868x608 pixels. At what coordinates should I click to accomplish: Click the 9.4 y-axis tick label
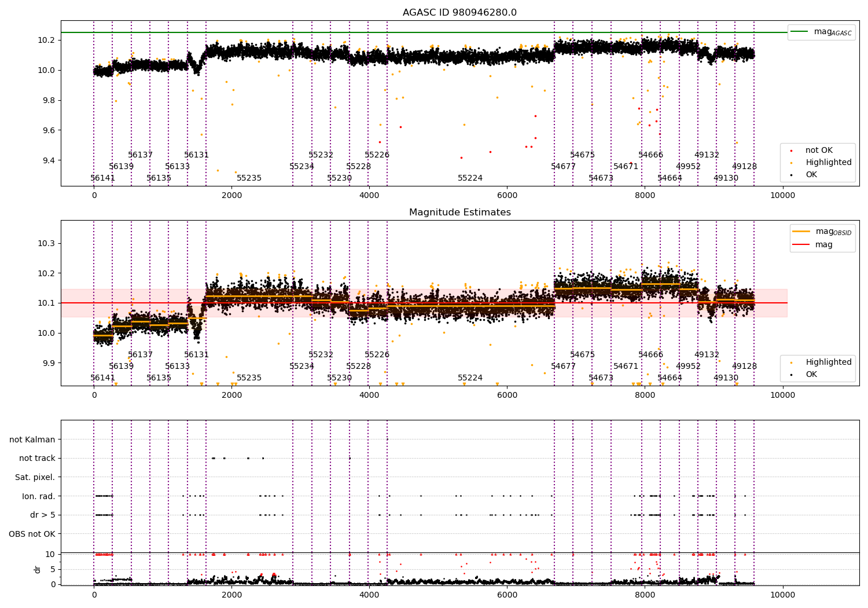tap(49, 160)
